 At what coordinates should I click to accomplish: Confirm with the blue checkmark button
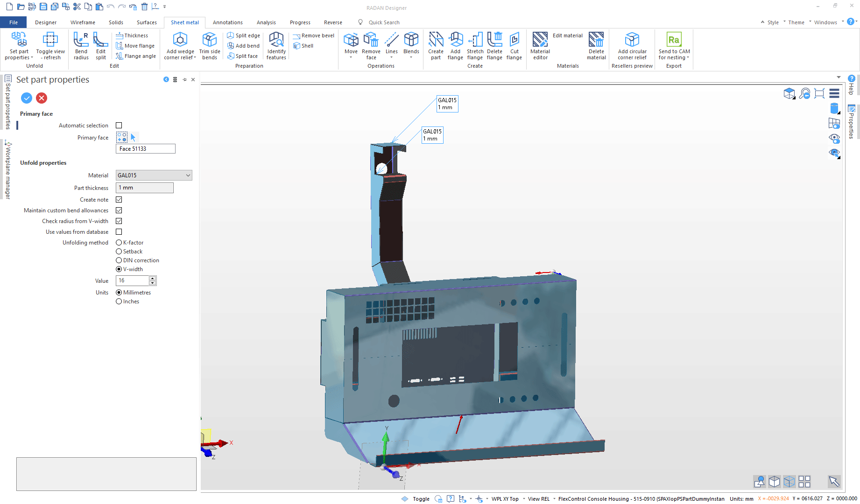27,98
